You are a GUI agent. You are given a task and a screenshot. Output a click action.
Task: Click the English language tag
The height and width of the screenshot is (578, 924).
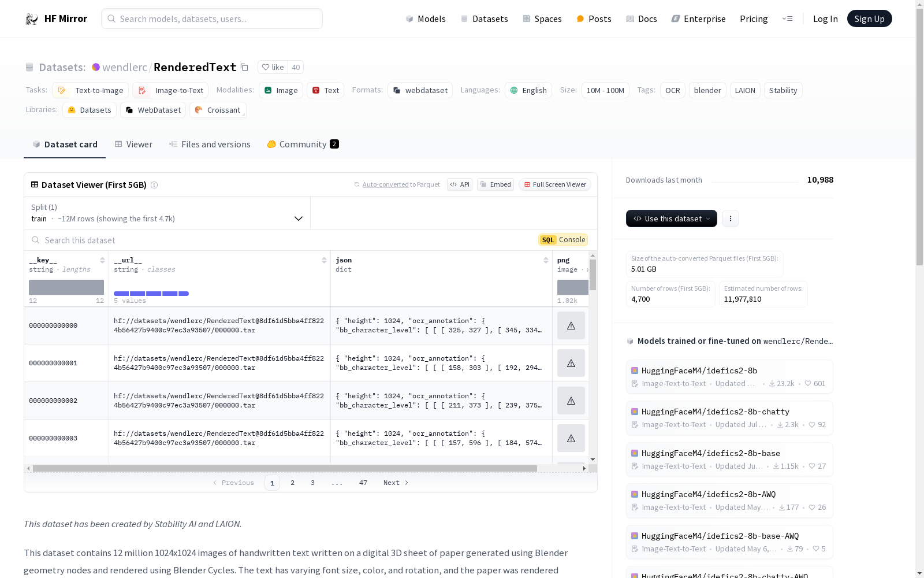tap(528, 90)
